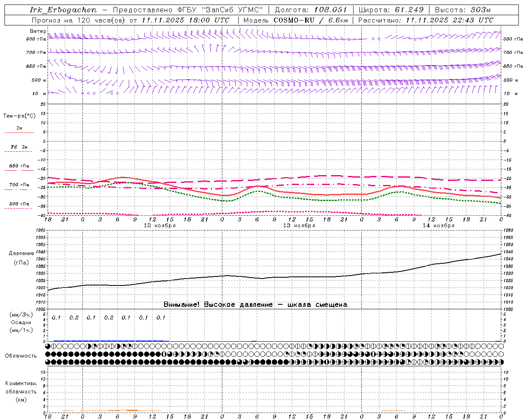Click the station name Irk_Erbogachen

click(64, 10)
